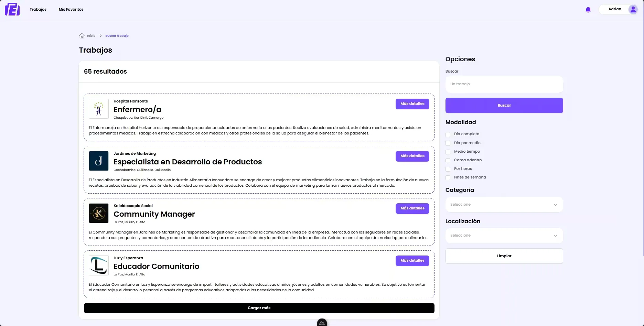
Task: Toggle the Fines de semana filter
Action: tap(448, 178)
